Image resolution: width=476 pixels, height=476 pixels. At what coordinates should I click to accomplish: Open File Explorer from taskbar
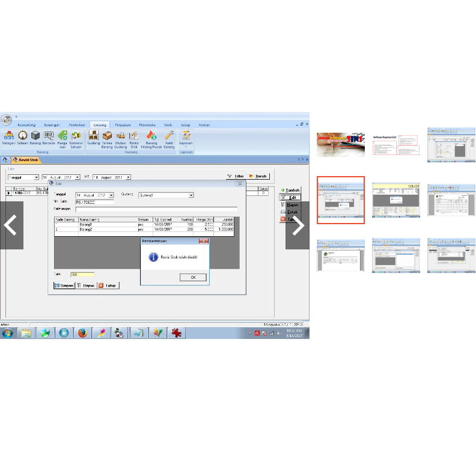[26, 333]
